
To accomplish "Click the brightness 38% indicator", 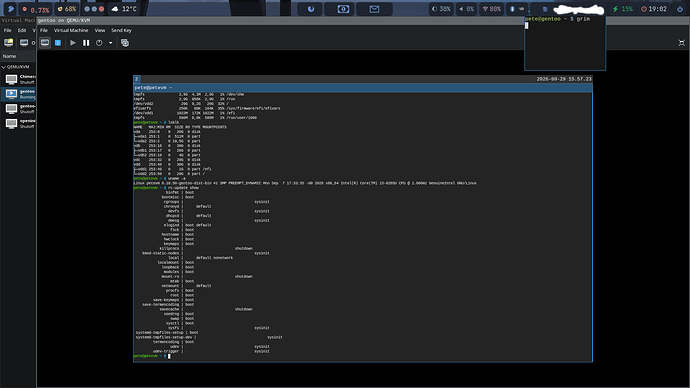I will point(441,9).
